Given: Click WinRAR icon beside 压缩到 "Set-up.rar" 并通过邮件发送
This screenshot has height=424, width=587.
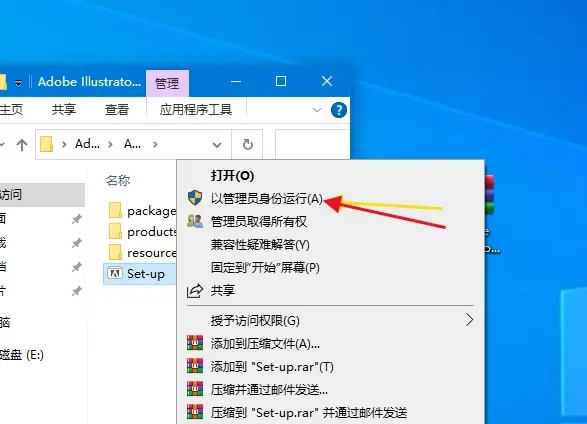Looking at the screenshot, I should [x=195, y=412].
